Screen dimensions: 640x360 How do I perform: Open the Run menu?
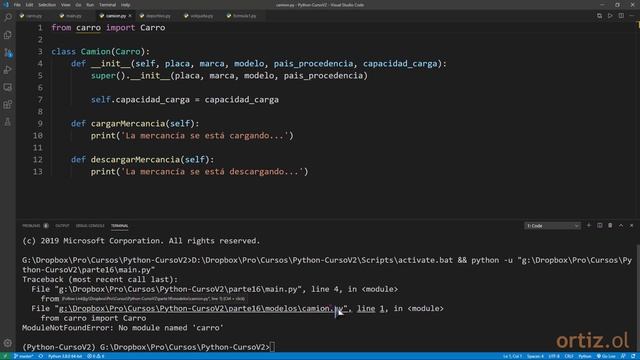click(x=90, y=5)
